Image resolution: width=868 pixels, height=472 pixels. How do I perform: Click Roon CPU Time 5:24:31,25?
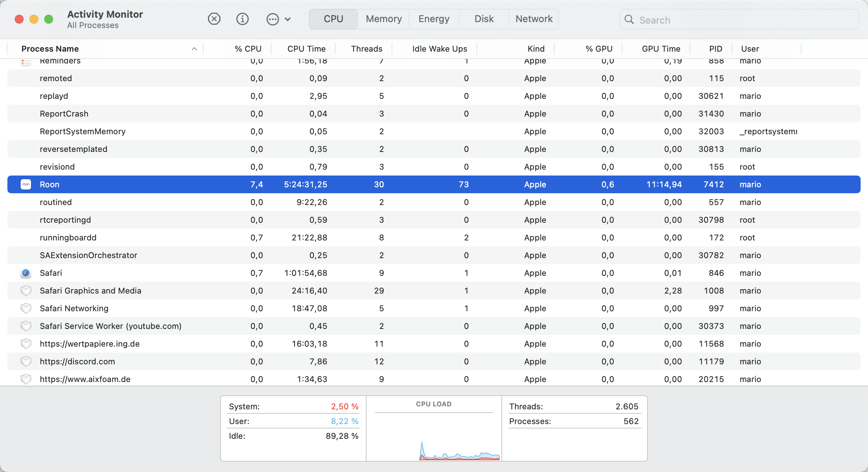[305, 184]
